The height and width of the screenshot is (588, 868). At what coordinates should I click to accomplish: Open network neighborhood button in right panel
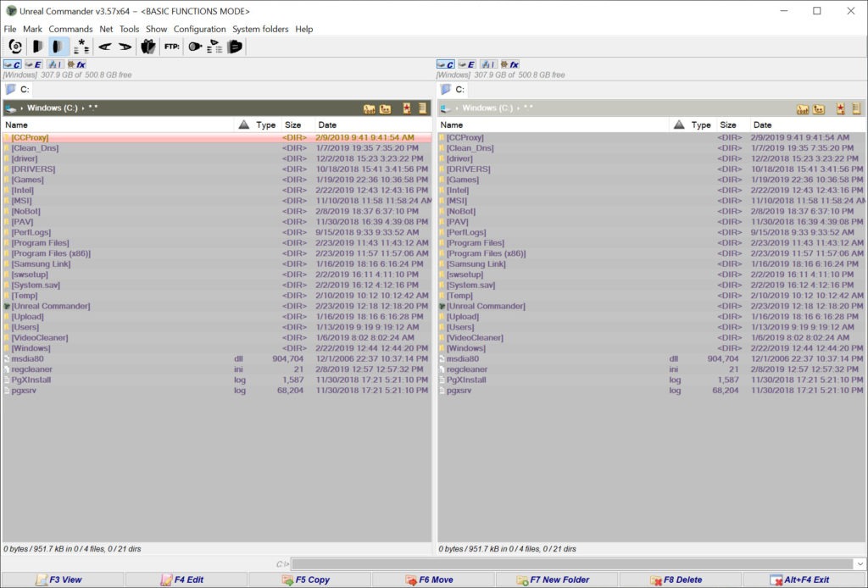tap(488, 64)
